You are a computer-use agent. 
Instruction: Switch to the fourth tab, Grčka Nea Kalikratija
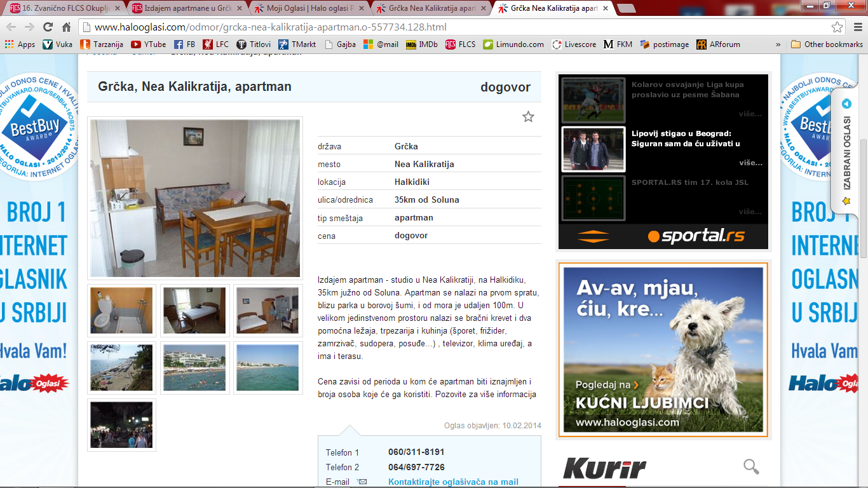tap(433, 9)
